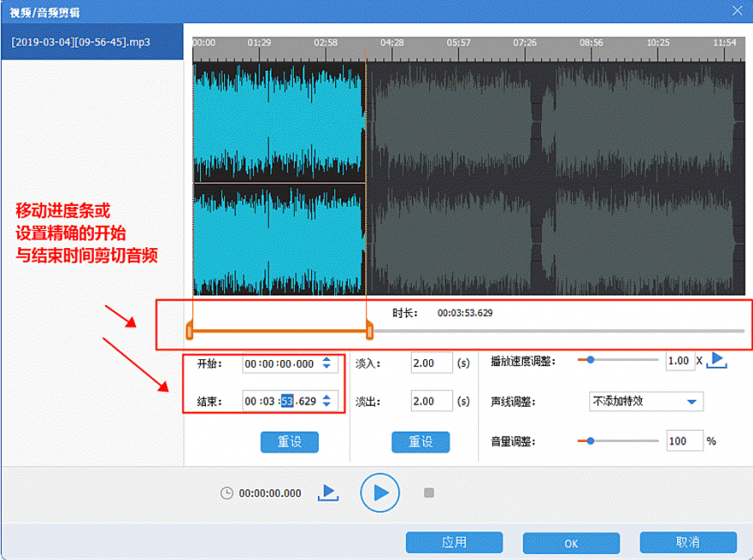Screen dimensions: 753x560
Task: Click the end time input field
Action: [x=290, y=401]
